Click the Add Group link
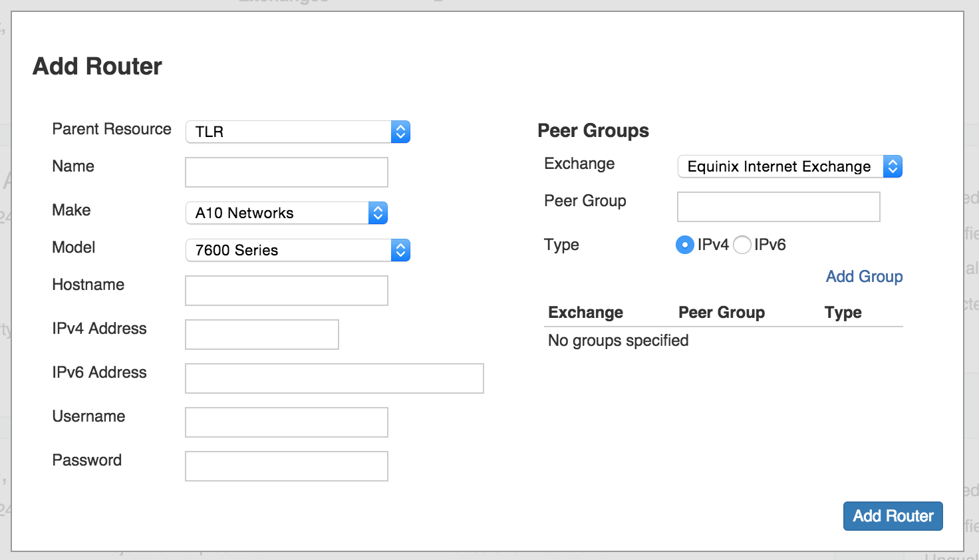979x560 pixels. [x=864, y=277]
